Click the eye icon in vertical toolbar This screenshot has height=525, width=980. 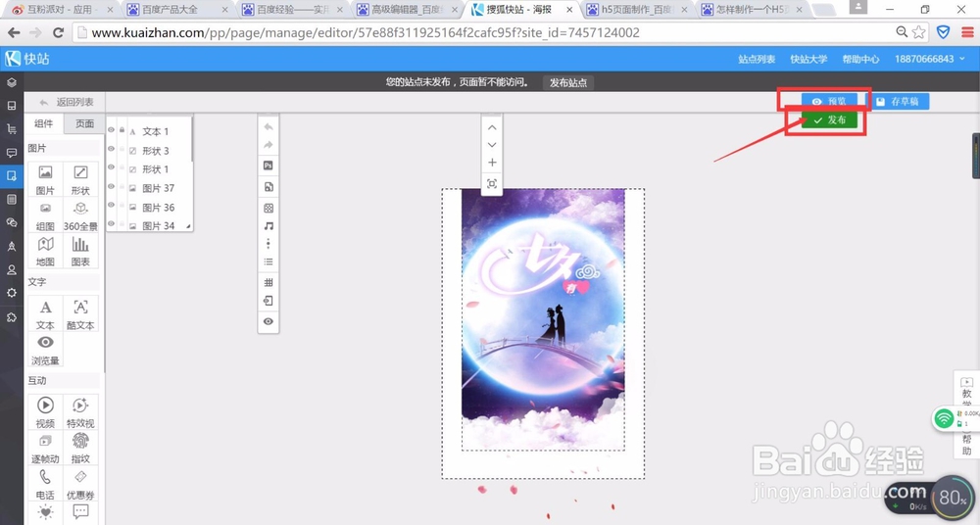(269, 321)
